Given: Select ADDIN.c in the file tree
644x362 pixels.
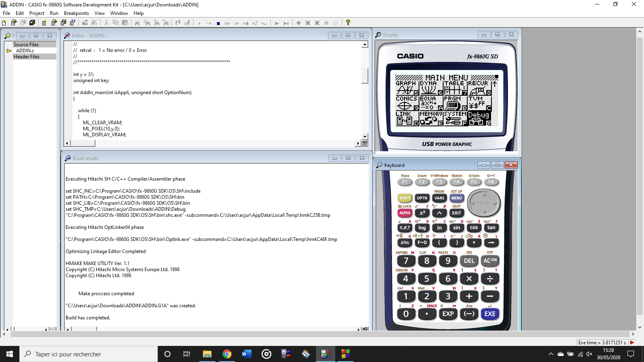Looking at the screenshot, I should (25, 51).
